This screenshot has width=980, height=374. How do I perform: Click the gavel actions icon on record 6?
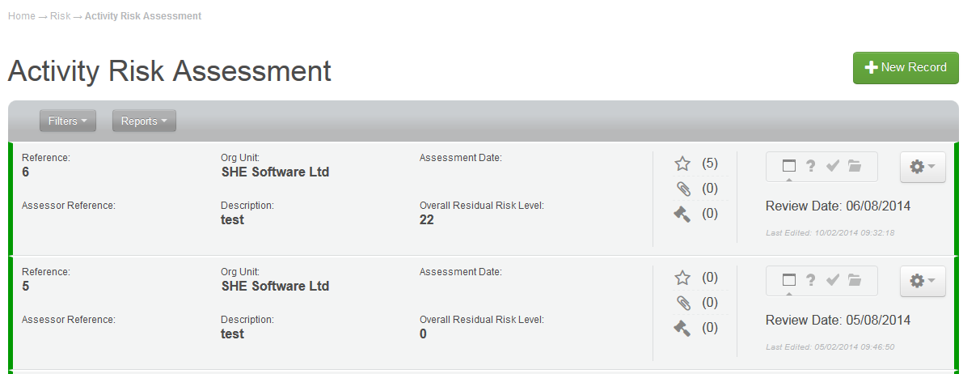pos(682,214)
